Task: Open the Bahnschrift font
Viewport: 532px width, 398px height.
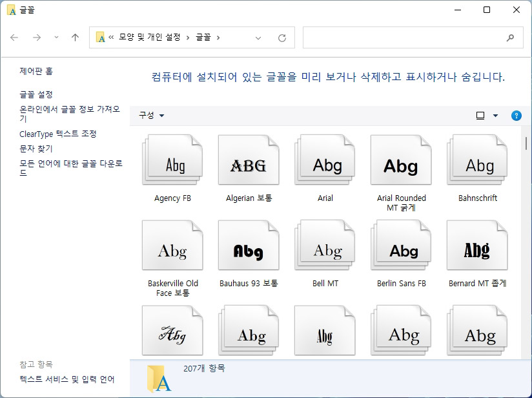Action: [x=477, y=160]
